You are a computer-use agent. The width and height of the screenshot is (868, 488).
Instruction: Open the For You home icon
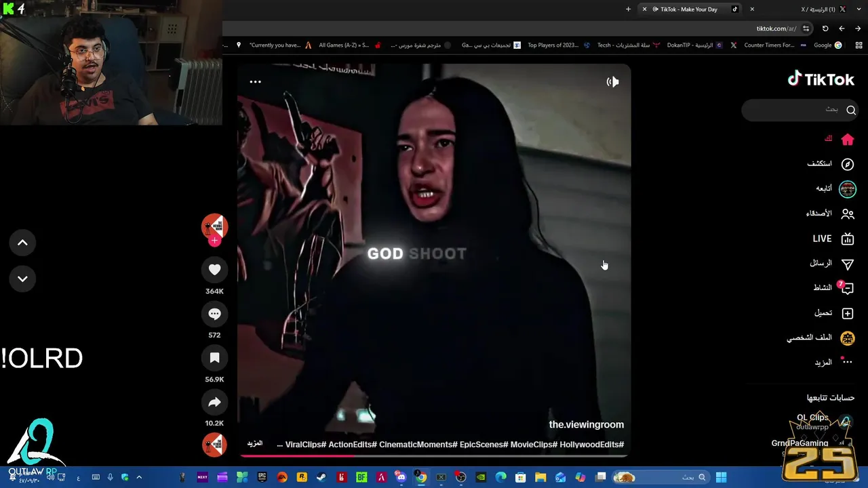click(x=847, y=140)
